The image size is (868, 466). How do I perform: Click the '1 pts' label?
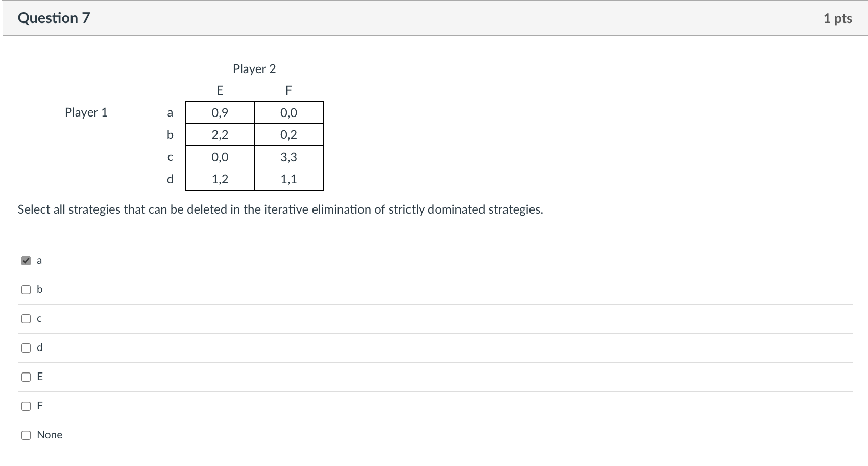tap(837, 18)
